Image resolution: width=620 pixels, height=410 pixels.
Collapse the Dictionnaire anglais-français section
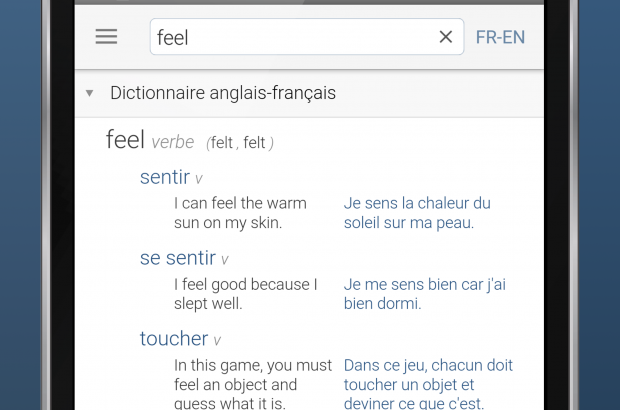click(89, 93)
